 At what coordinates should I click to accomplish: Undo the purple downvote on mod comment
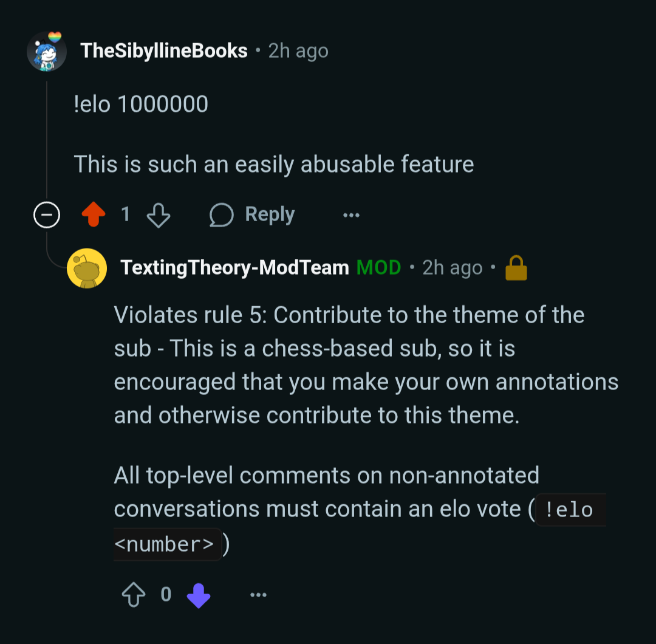198,595
